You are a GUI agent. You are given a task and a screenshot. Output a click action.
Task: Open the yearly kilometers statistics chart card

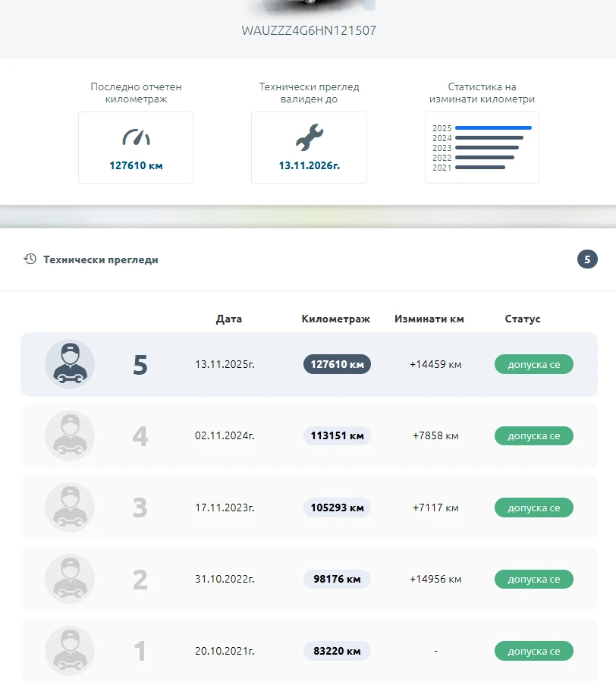tap(482, 147)
